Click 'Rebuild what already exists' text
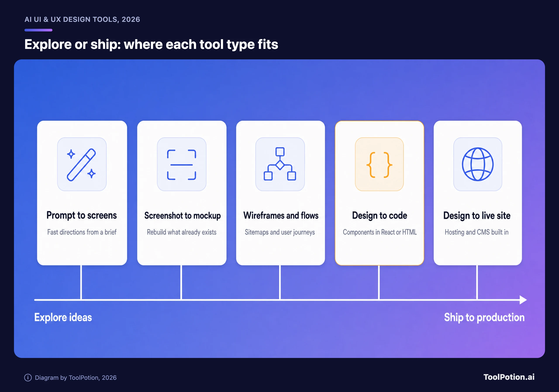559x392 pixels. pos(182,232)
